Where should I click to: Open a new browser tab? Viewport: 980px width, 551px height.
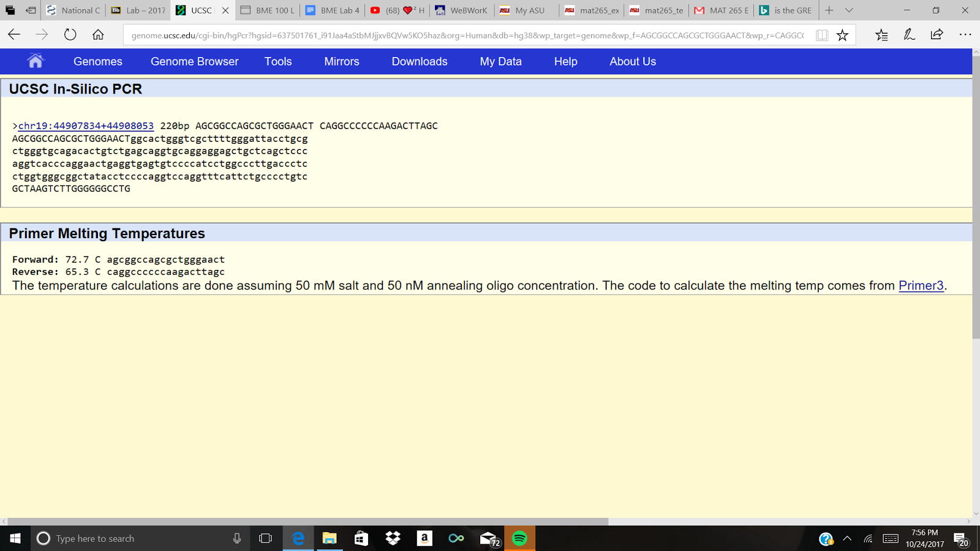coord(829,10)
